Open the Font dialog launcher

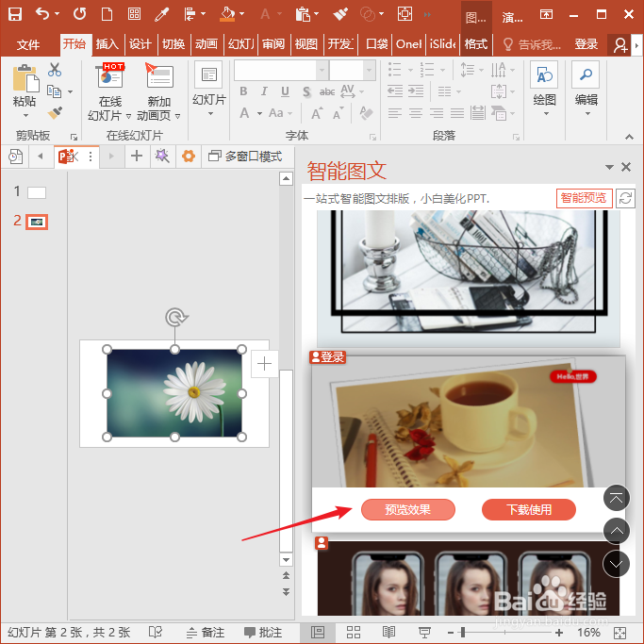pyautogui.click(x=372, y=137)
